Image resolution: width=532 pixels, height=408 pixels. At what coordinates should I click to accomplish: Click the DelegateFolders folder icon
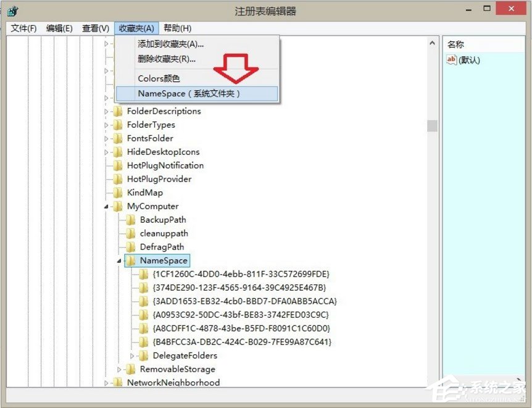(143, 356)
